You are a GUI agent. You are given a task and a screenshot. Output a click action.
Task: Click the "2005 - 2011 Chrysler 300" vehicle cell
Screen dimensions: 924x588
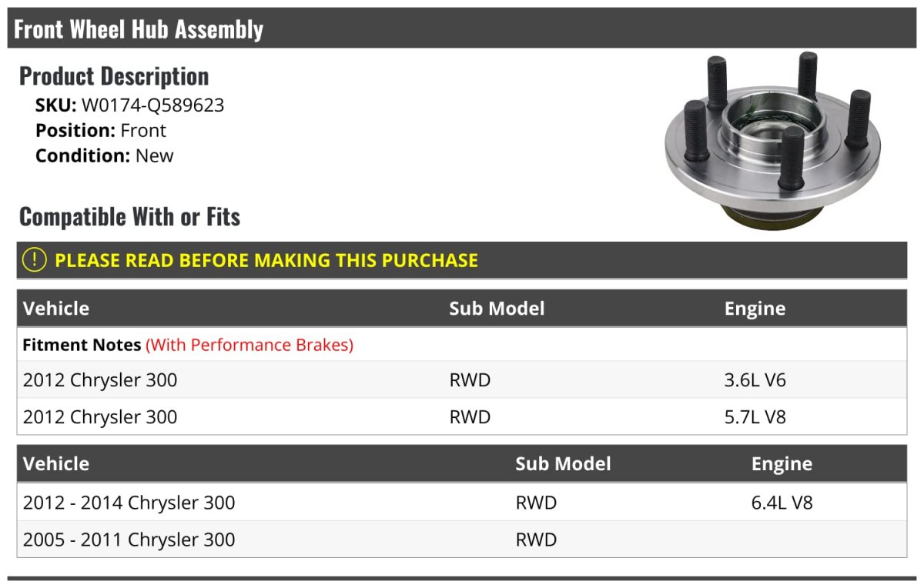coord(129,540)
